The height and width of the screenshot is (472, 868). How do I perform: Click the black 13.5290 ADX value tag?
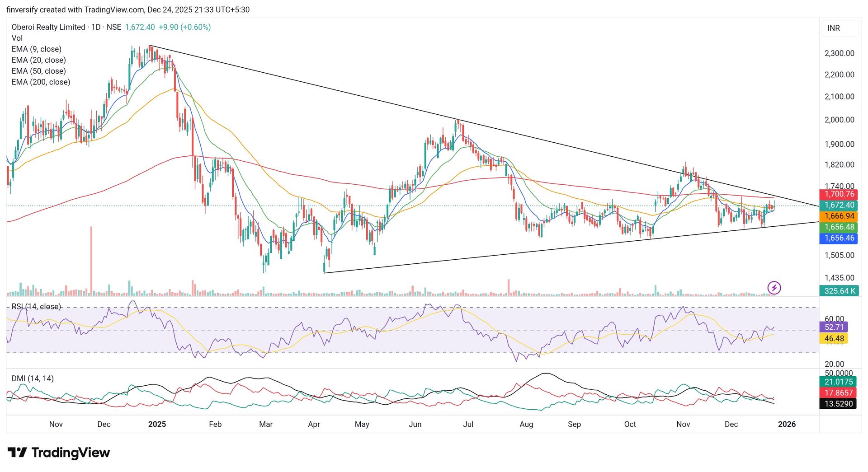tap(839, 404)
